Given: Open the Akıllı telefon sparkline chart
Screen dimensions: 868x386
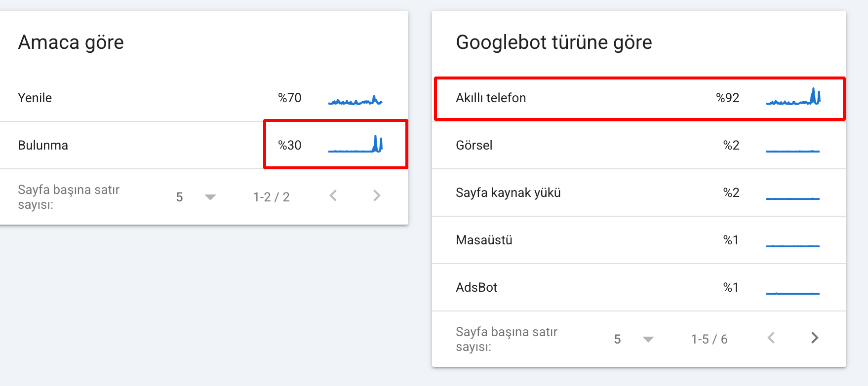Looking at the screenshot, I should coord(793,96).
